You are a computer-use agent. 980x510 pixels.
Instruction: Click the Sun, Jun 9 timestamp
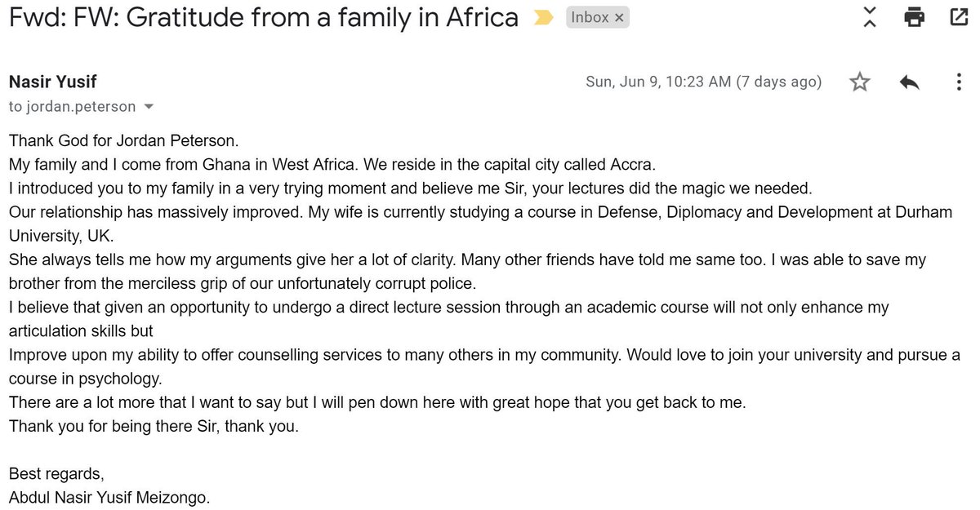(x=703, y=82)
